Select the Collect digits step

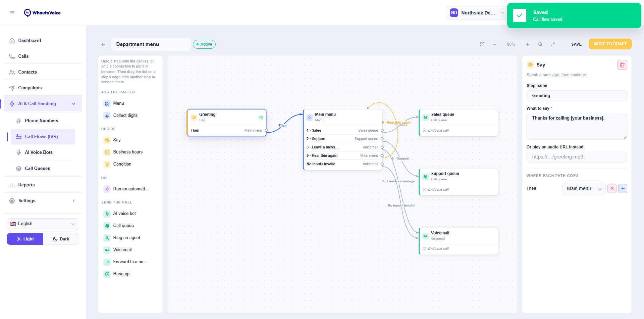tap(130, 116)
